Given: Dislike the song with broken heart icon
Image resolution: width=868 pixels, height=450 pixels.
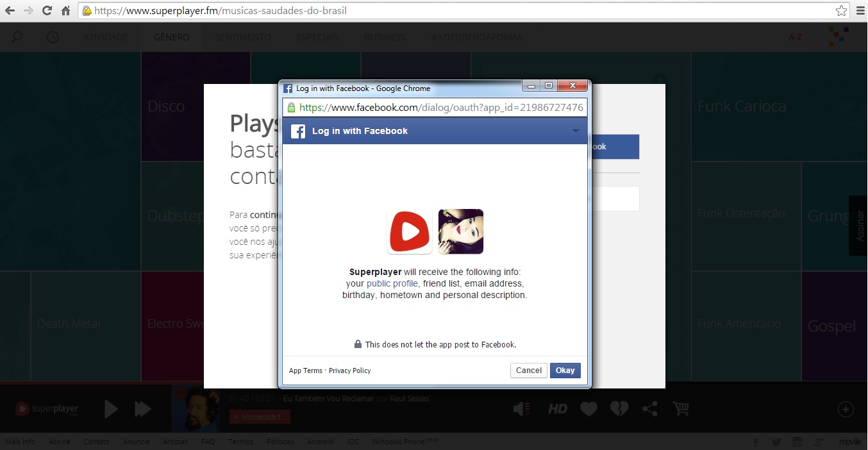Looking at the screenshot, I should (x=619, y=409).
